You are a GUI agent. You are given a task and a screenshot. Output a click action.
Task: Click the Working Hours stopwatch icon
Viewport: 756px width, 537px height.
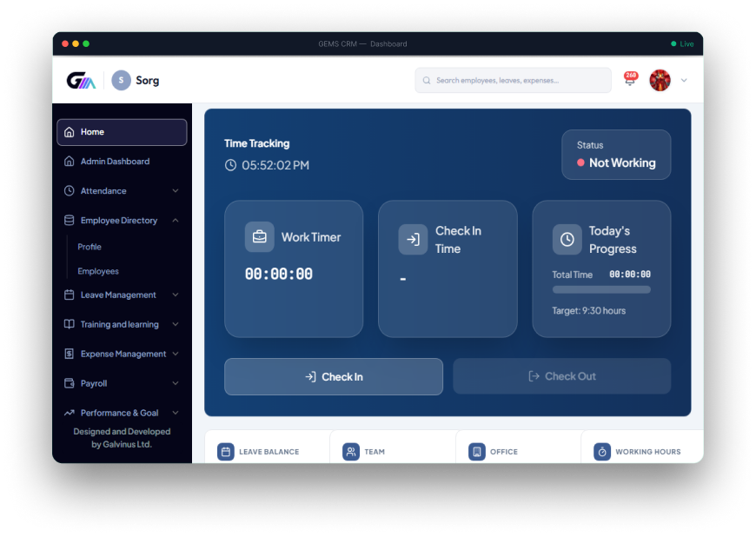(x=602, y=452)
